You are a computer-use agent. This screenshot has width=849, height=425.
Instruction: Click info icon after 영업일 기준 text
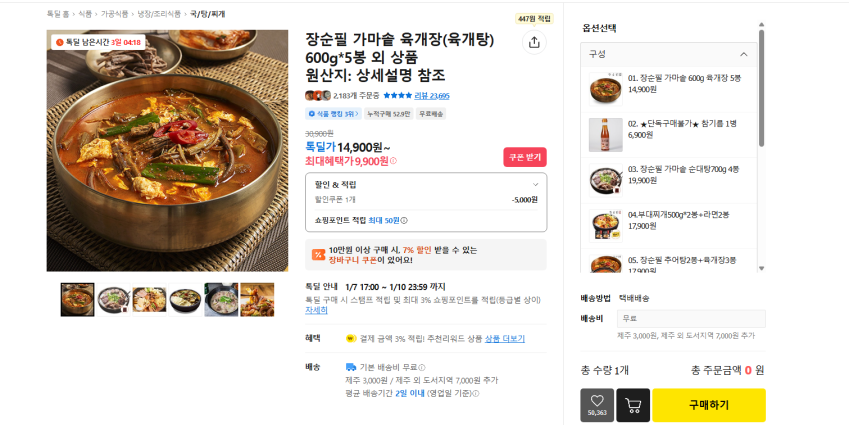pos(476,393)
